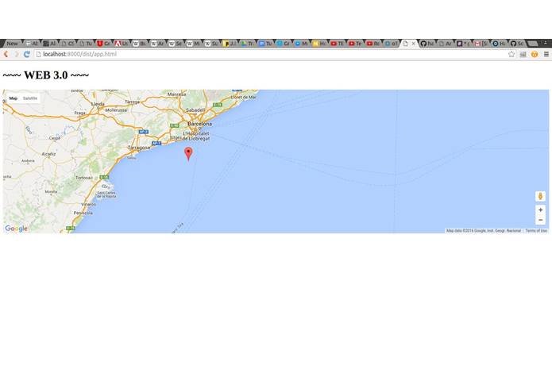Click the Tortosa label on the map

(83, 178)
